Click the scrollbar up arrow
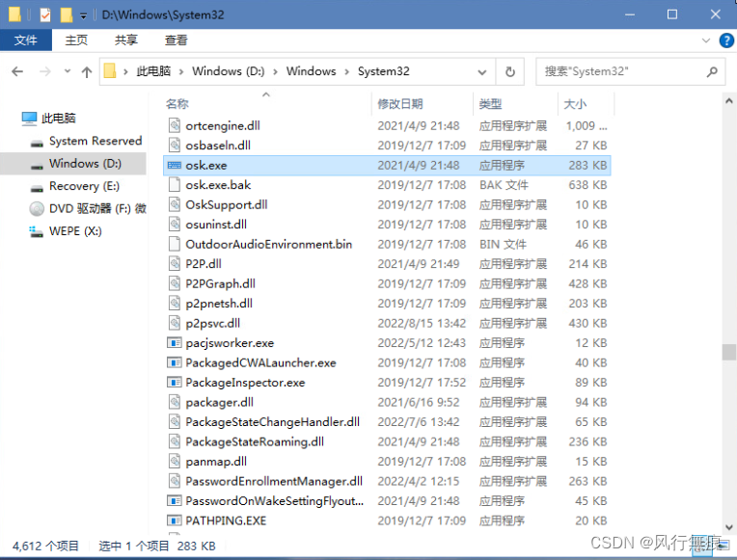 tap(729, 101)
